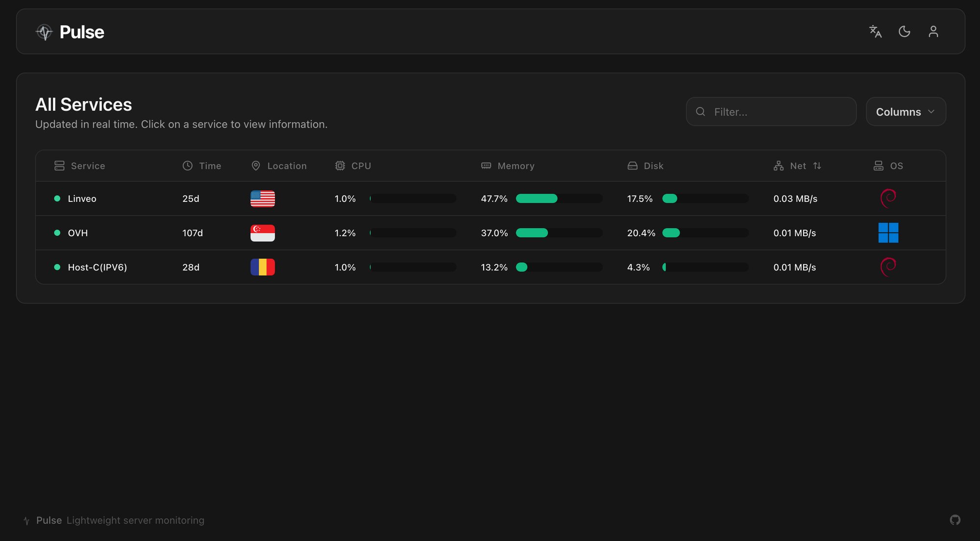Focus the Filter search field

(x=779, y=112)
